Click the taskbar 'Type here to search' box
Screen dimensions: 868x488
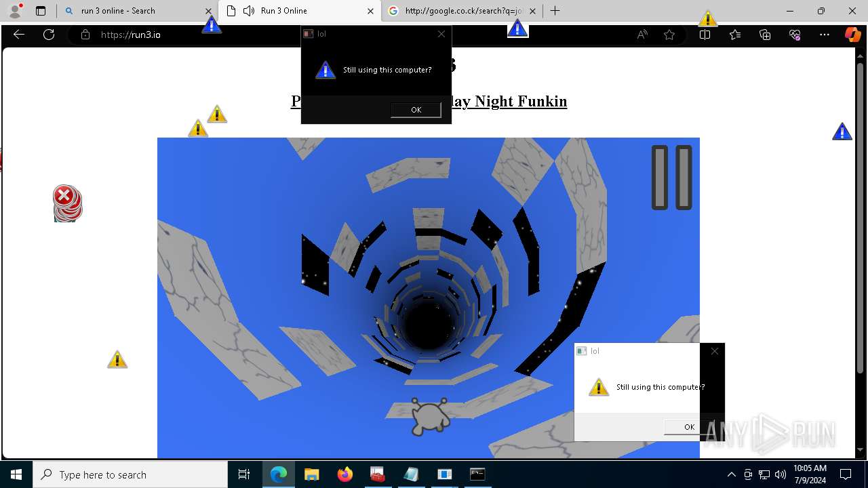pos(130,474)
